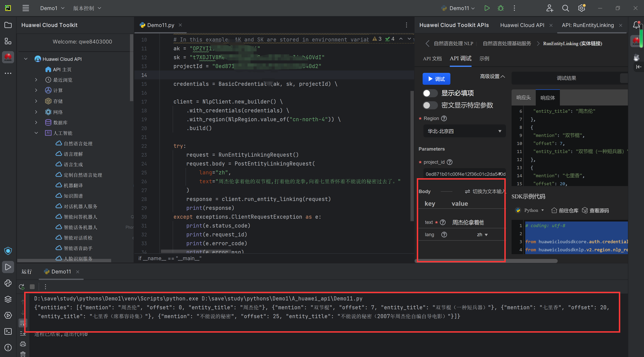Select the 响应头 response tab

(x=523, y=98)
